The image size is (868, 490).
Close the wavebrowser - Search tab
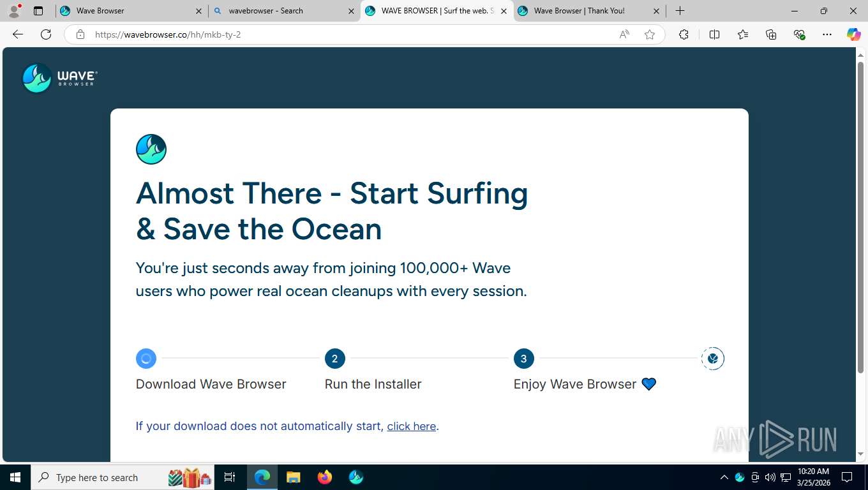(351, 11)
